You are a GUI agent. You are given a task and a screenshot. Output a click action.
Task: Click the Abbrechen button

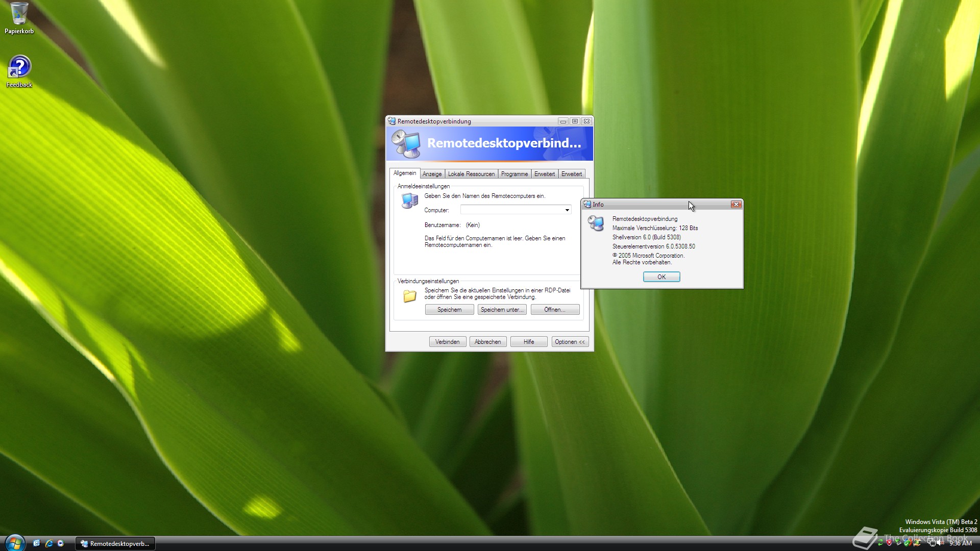click(487, 342)
